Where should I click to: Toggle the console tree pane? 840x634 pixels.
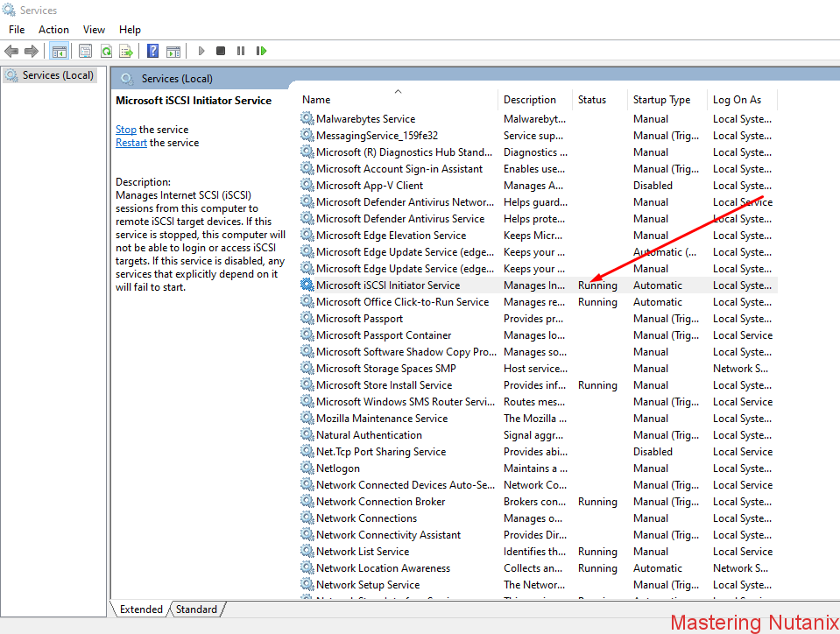pyautogui.click(x=59, y=50)
